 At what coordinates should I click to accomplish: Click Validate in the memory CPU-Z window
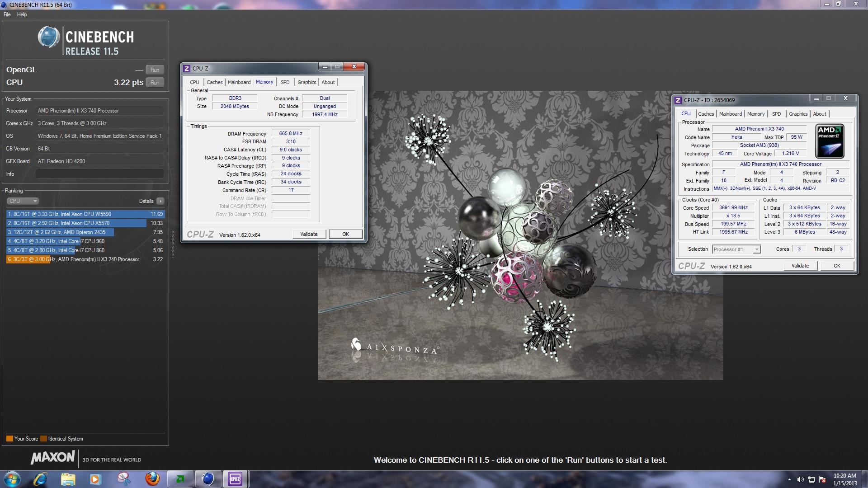pos(309,234)
